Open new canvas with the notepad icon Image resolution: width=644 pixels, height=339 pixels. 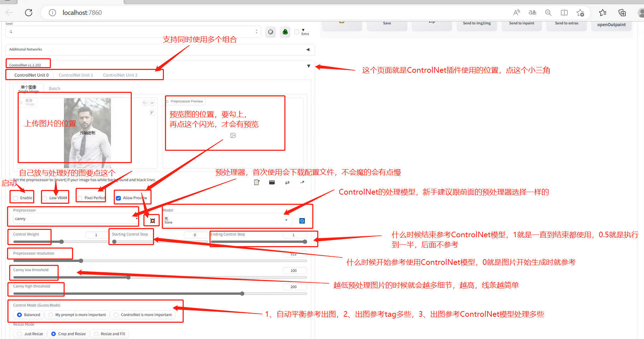(257, 182)
